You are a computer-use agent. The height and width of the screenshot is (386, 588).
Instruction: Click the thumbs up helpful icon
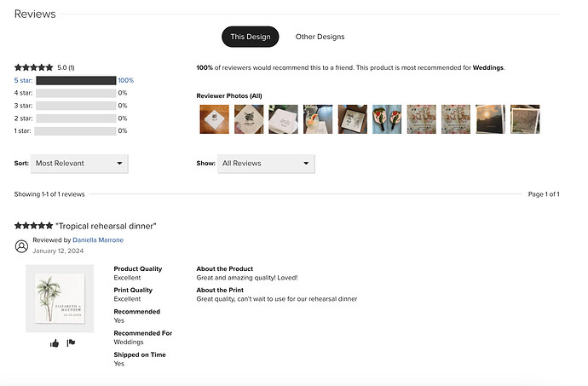click(55, 343)
